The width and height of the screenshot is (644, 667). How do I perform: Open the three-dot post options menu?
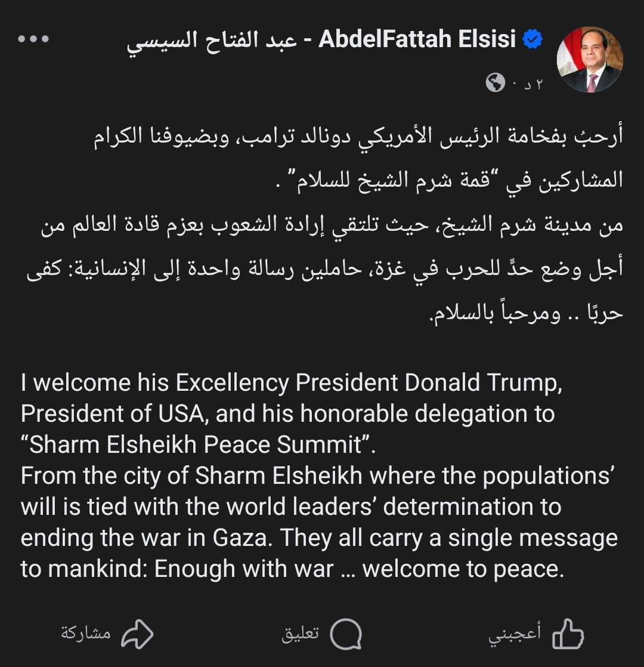pyautogui.click(x=33, y=39)
